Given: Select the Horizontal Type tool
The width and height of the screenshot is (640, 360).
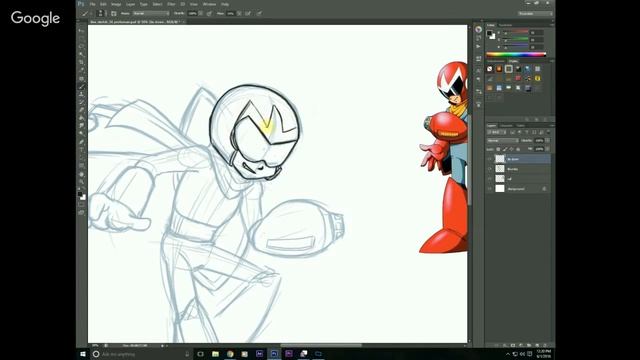Looking at the screenshot, I should 82,150.
